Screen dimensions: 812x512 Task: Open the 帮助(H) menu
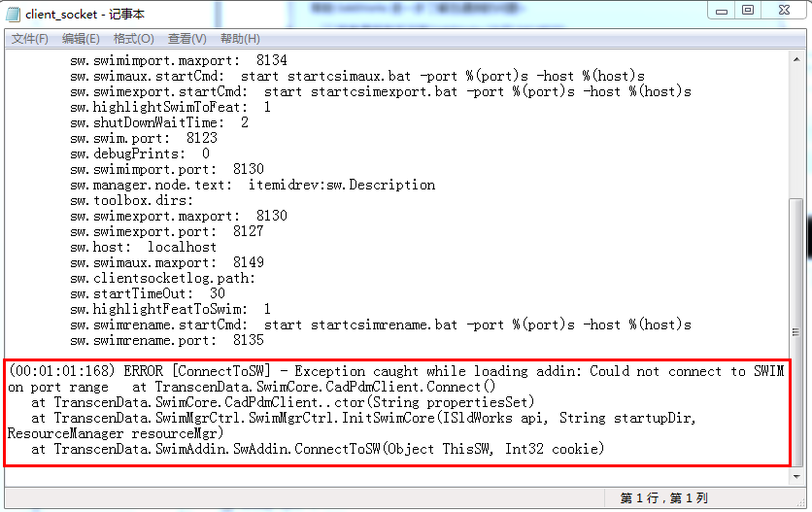point(240,39)
